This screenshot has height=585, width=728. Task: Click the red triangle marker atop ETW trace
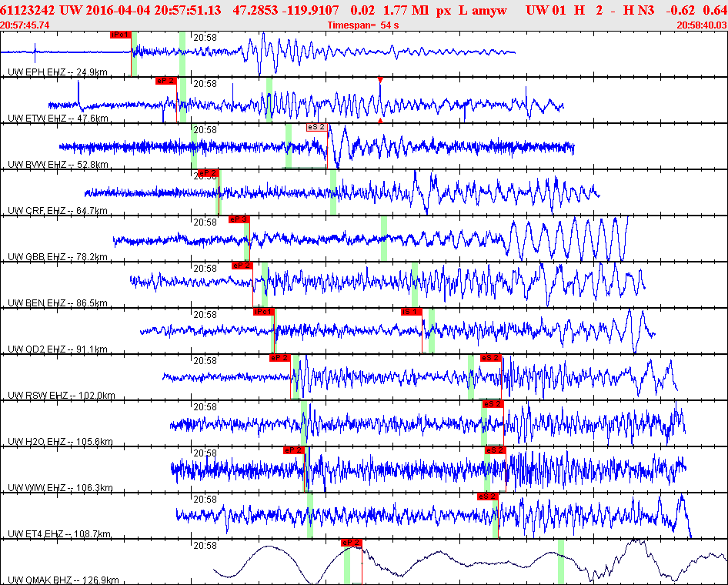pos(380,80)
